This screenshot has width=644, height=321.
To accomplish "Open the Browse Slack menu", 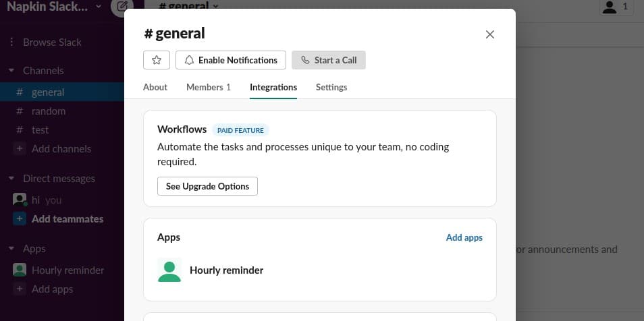I will click(x=52, y=42).
